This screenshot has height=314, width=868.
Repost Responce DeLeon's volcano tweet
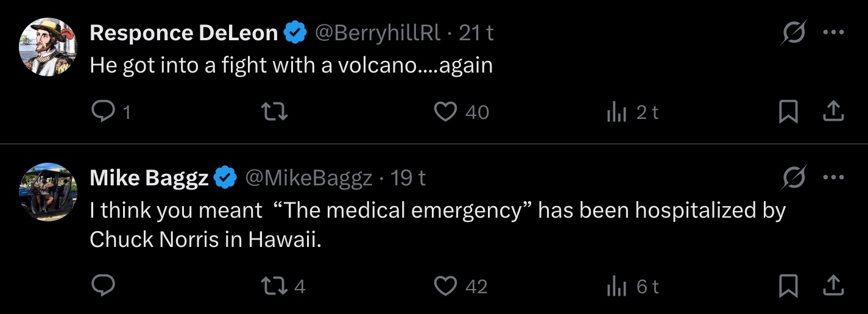[274, 112]
